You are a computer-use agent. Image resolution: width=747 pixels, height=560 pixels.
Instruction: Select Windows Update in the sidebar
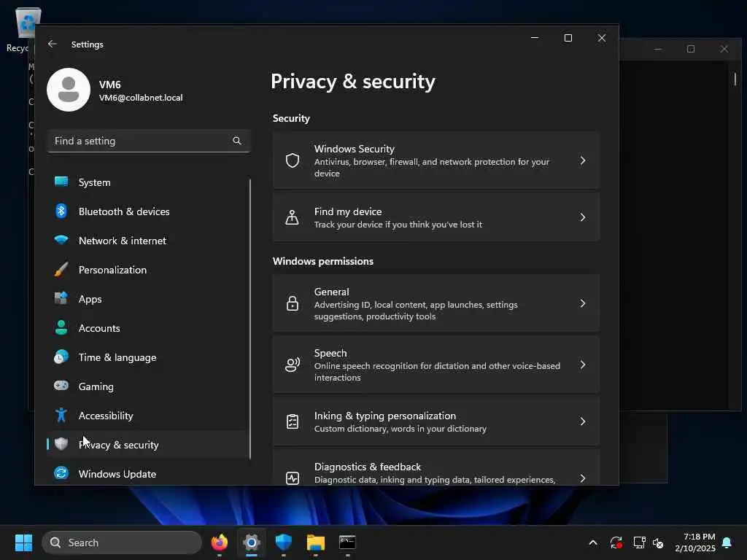coord(147,473)
